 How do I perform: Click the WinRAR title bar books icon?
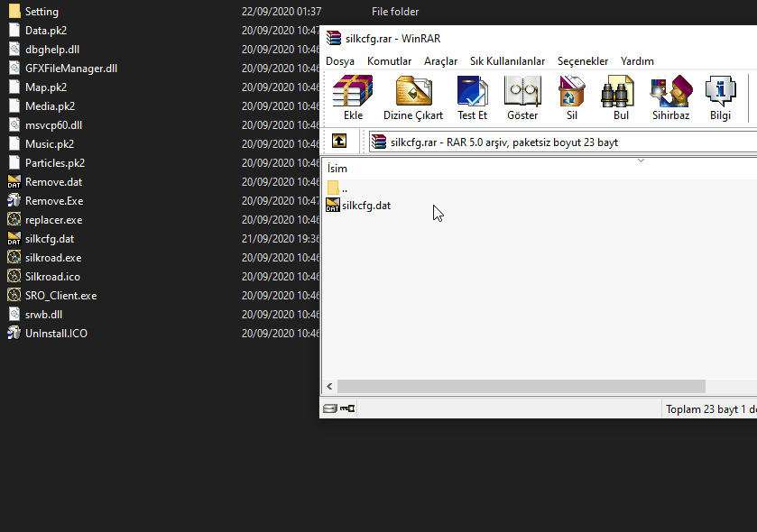tap(334, 38)
